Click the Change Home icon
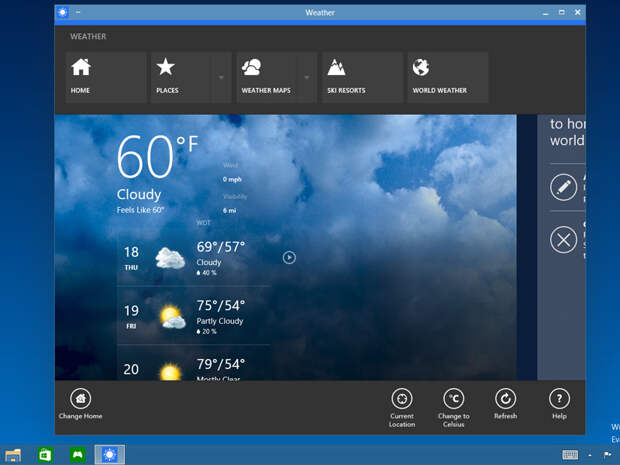Image resolution: width=620 pixels, height=465 pixels. pos(81,399)
